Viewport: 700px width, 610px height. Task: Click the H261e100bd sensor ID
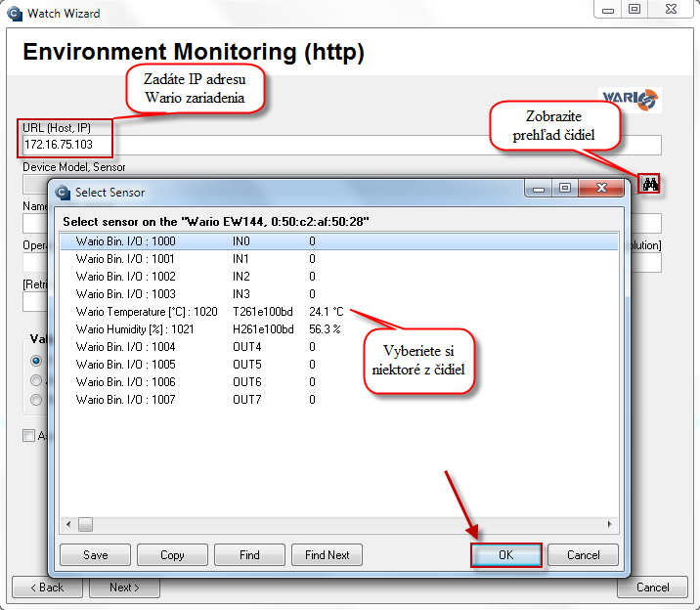[x=263, y=329]
